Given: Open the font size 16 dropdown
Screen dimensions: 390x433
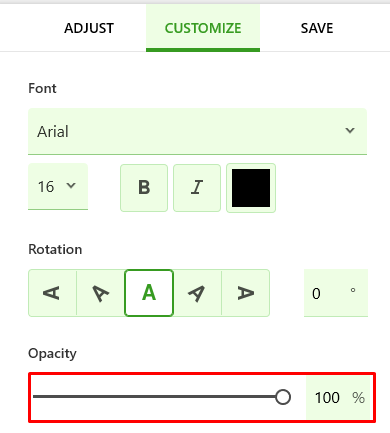Looking at the screenshot, I should click(58, 186).
